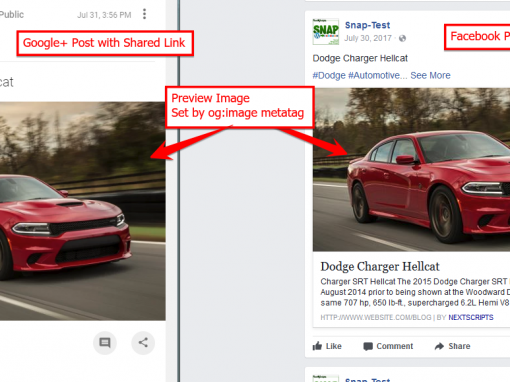Click the Dodge Charger Hellcat link title
Viewport: 510px width, 382px height.
point(380,267)
